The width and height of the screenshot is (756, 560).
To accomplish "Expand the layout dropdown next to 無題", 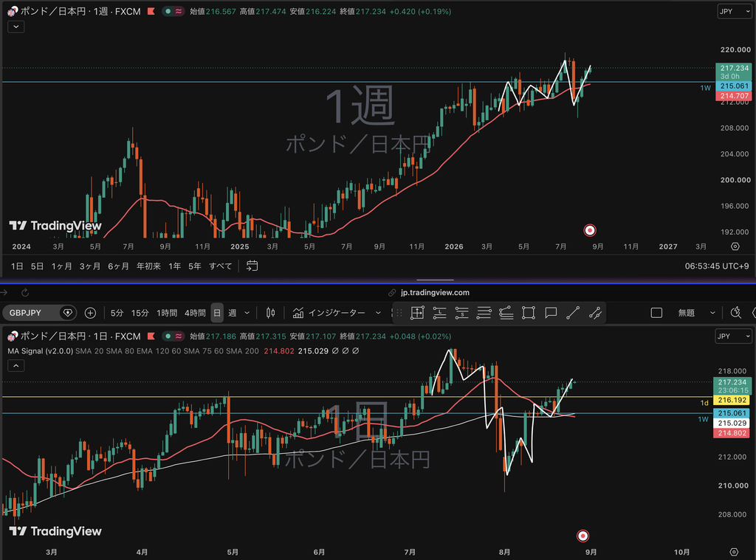I will point(712,313).
